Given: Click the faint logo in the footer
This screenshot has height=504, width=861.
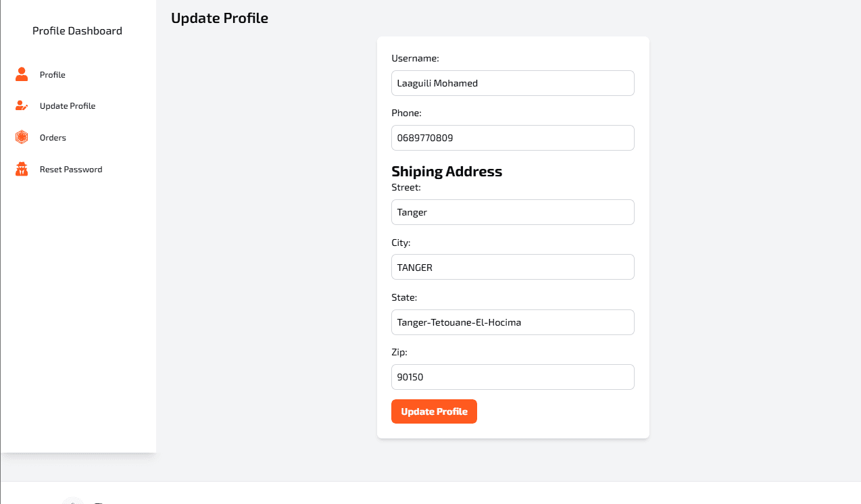Looking at the screenshot, I should click(72, 501).
